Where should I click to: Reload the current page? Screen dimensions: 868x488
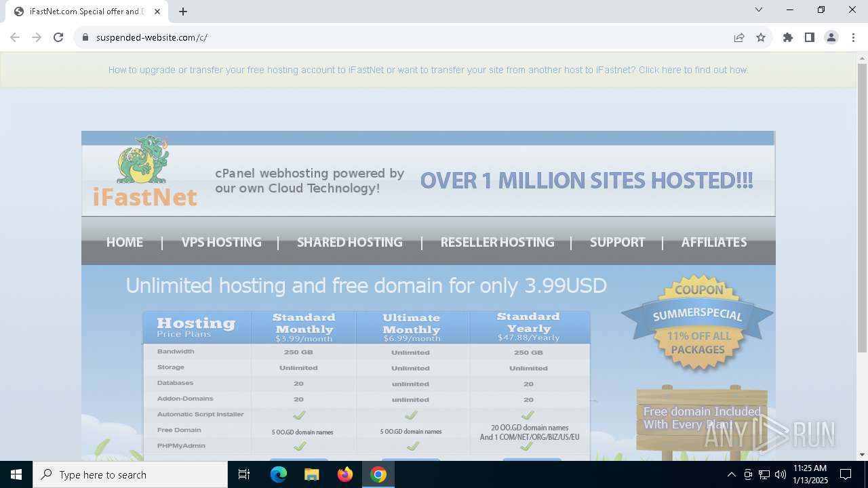[x=58, y=37]
